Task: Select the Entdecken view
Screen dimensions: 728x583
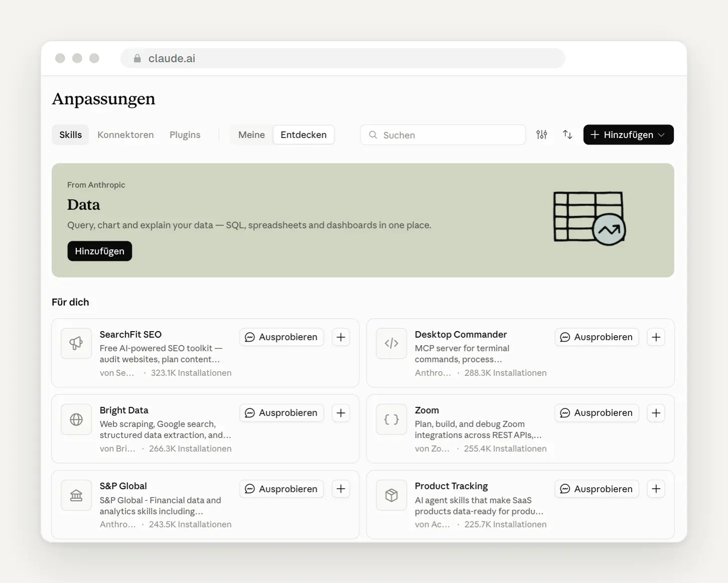Action: [x=303, y=135]
